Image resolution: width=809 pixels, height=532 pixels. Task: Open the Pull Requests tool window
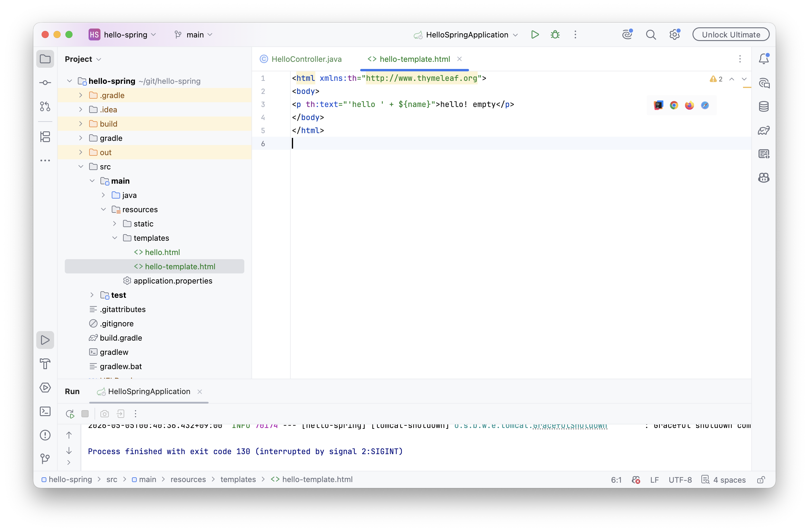(45, 106)
